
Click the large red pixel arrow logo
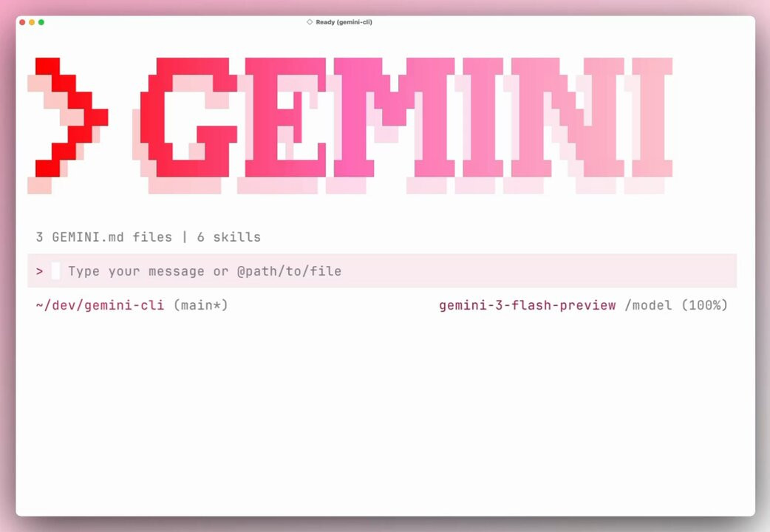click(68, 126)
